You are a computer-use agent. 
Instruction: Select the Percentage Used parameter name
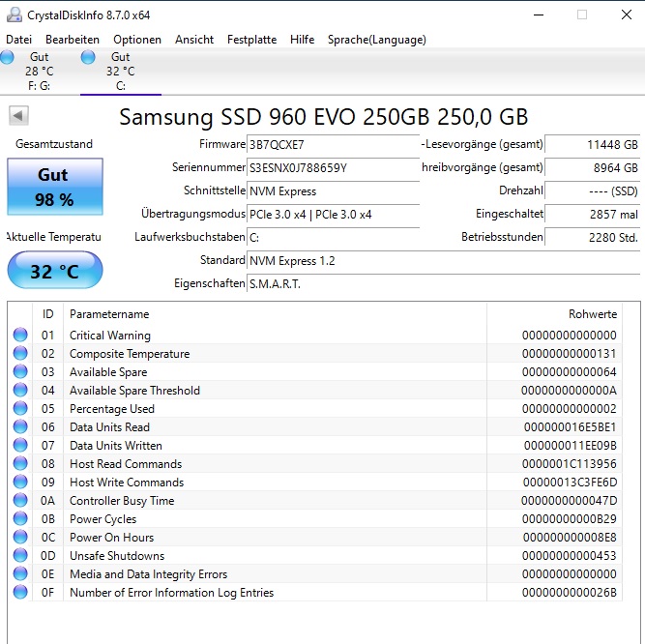[x=112, y=409]
